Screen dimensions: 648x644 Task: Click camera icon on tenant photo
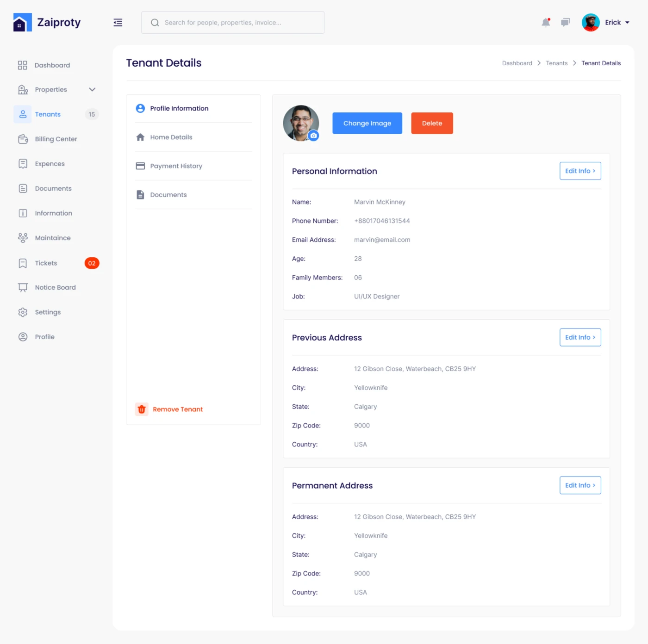(x=314, y=136)
